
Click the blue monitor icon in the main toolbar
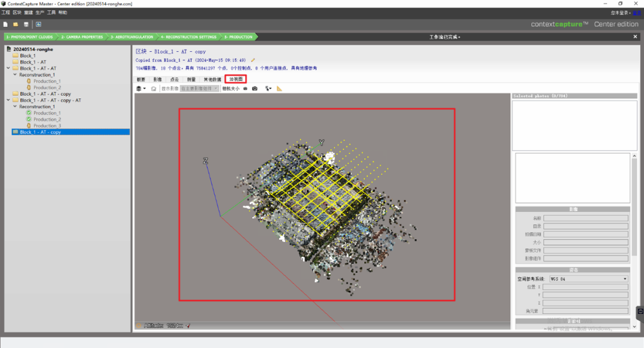[38, 24]
